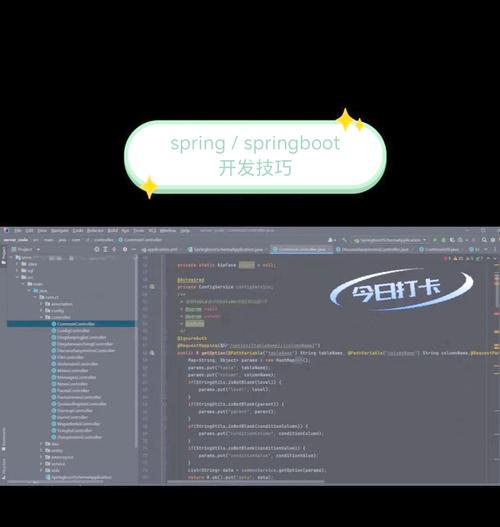Open the Build menu
500x527 pixels.
(113, 231)
